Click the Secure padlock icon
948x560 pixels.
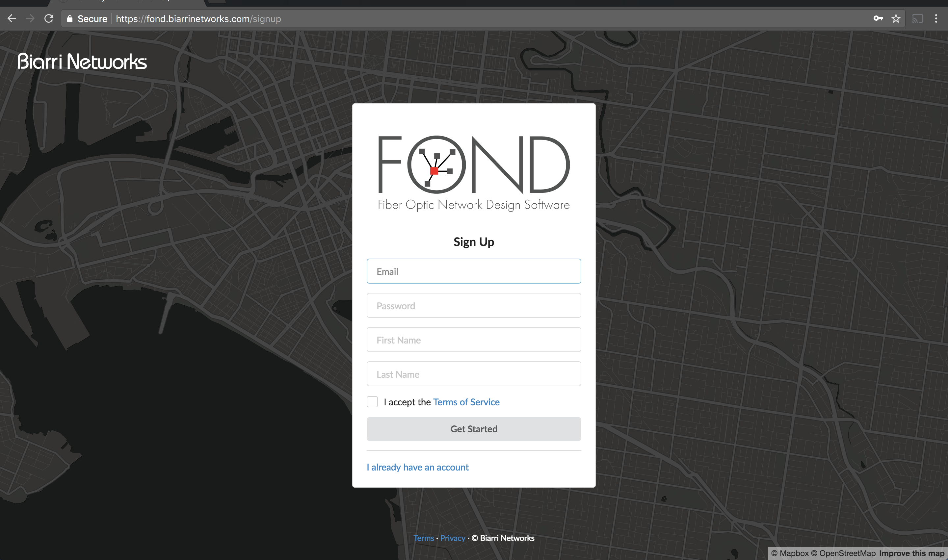pyautogui.click(x=69, y=18)
